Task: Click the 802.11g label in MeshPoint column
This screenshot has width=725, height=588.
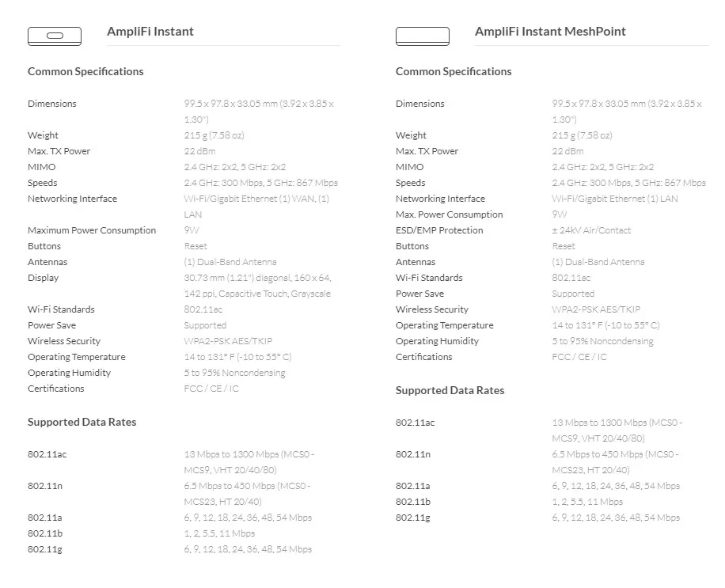Action: [413, 518]
